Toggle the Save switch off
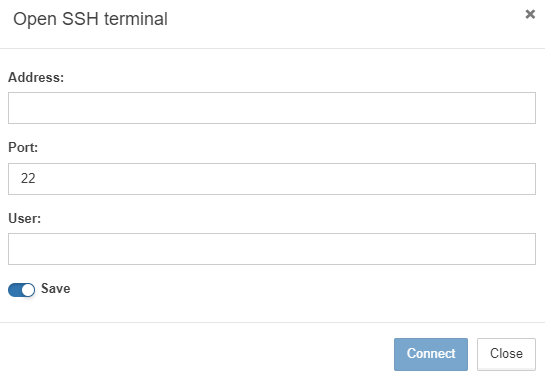 tap(22, 290)
